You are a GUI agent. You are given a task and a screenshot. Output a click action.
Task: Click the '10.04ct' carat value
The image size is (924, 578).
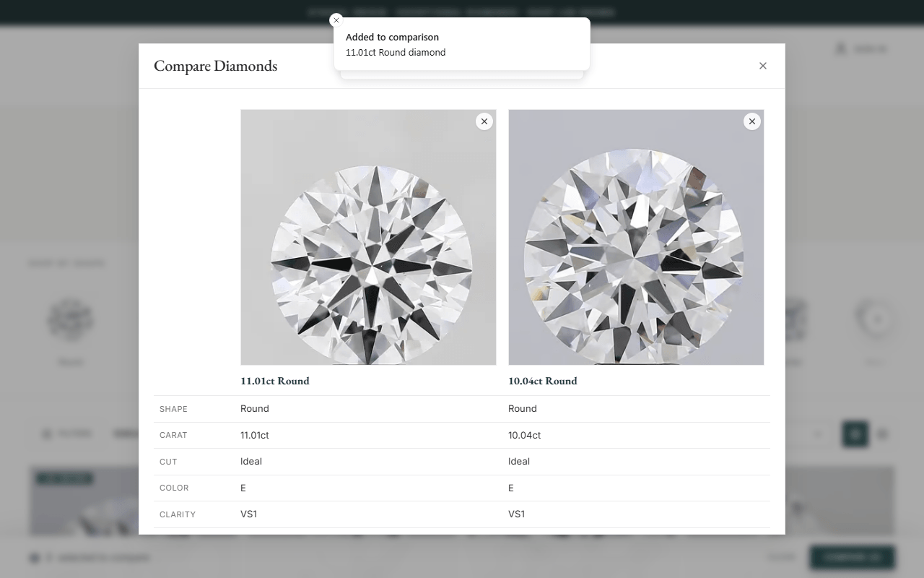tap(525, 435)
